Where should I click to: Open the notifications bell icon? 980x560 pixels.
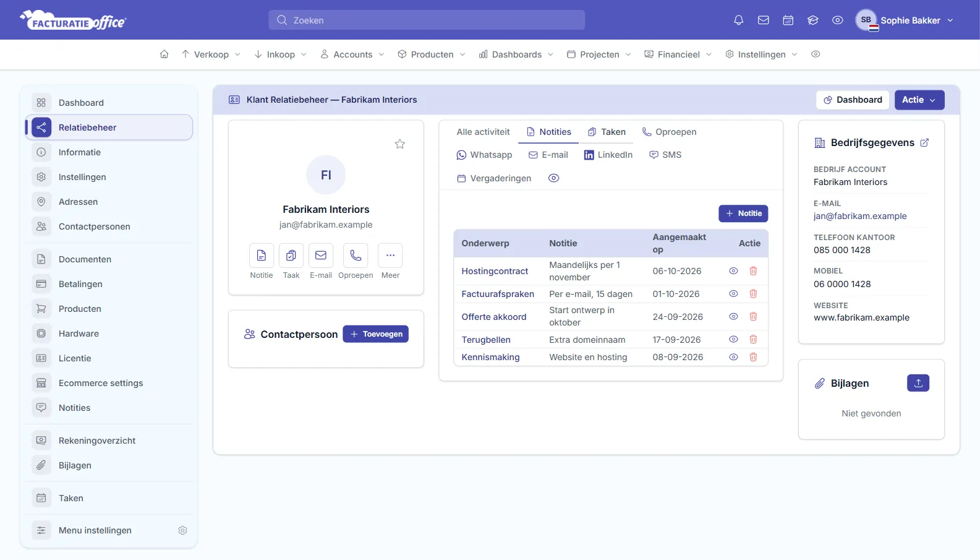click(738, 20)
